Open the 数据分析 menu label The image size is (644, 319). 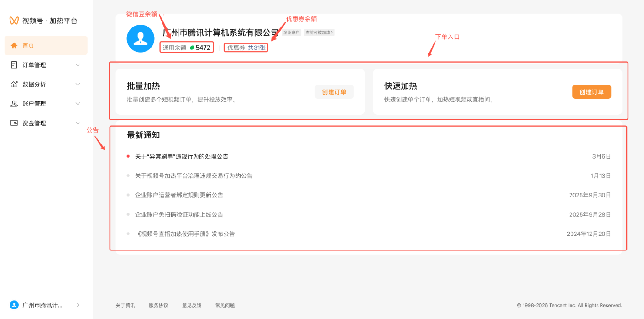(34, 84)
